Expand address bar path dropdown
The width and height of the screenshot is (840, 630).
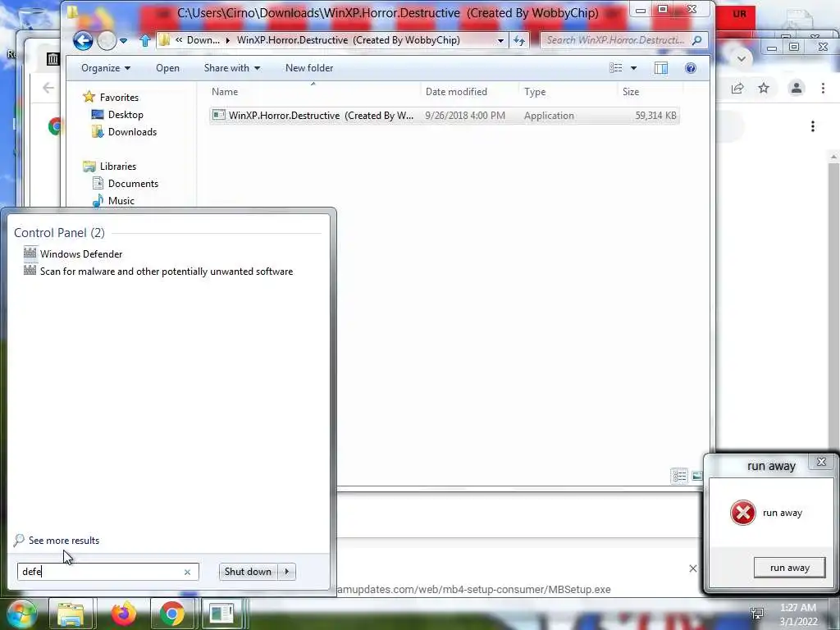pos(500,40)
